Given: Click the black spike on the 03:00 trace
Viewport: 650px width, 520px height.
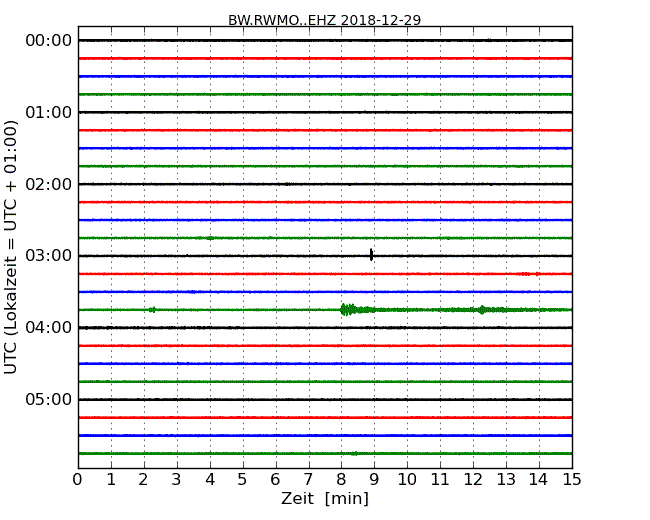Looking at the screenshot, I should pyautogui.click(x=371, y=255).
